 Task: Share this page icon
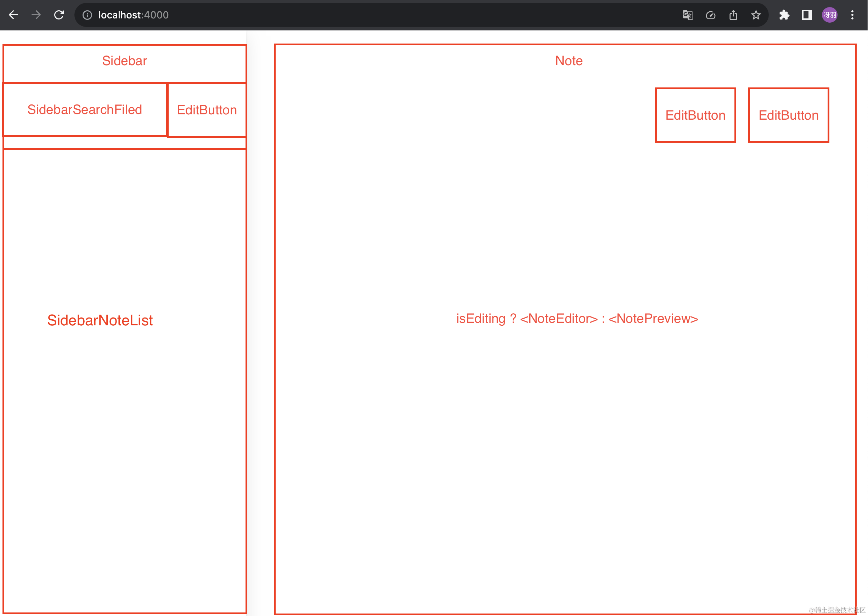(733, 15)
